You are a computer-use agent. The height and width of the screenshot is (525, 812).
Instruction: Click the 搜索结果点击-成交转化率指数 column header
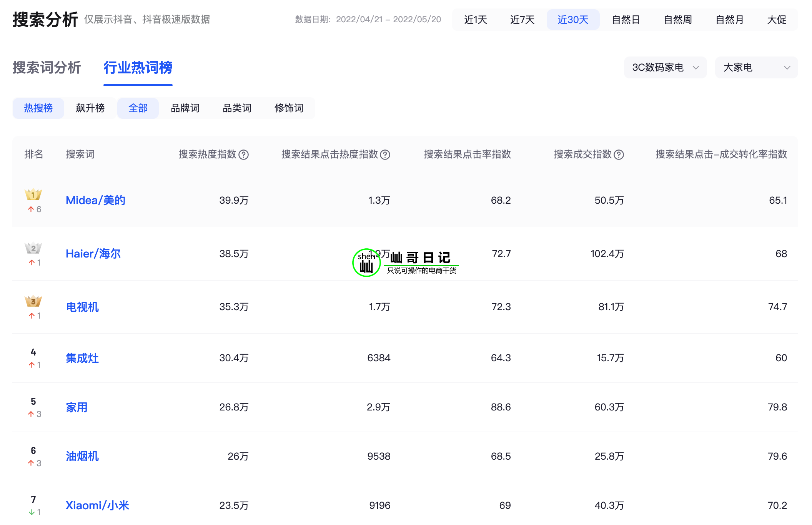tap(721, 155)
